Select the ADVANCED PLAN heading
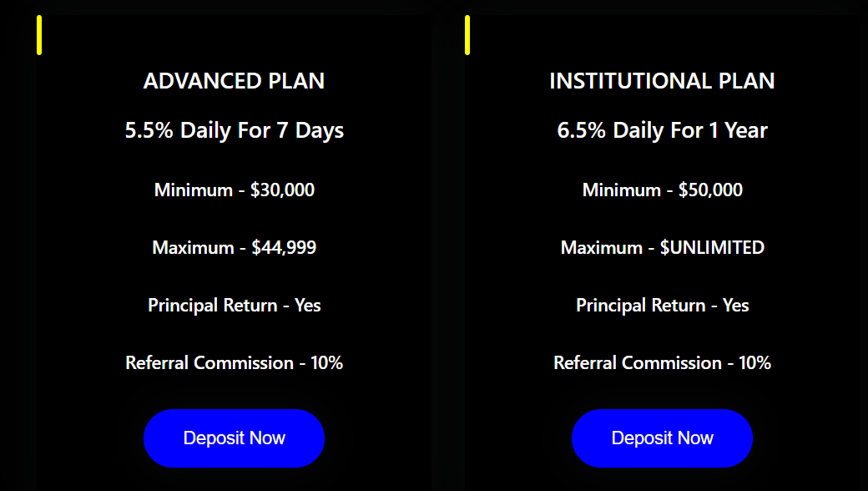Screen dimensions: 868x491 234,81
